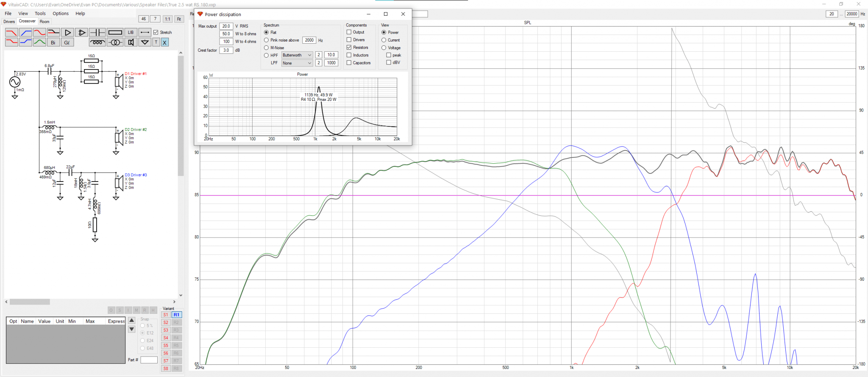Toggle the dBV checkbox
868x377 pixels.
pyautogui.click(x=388, y=62)
